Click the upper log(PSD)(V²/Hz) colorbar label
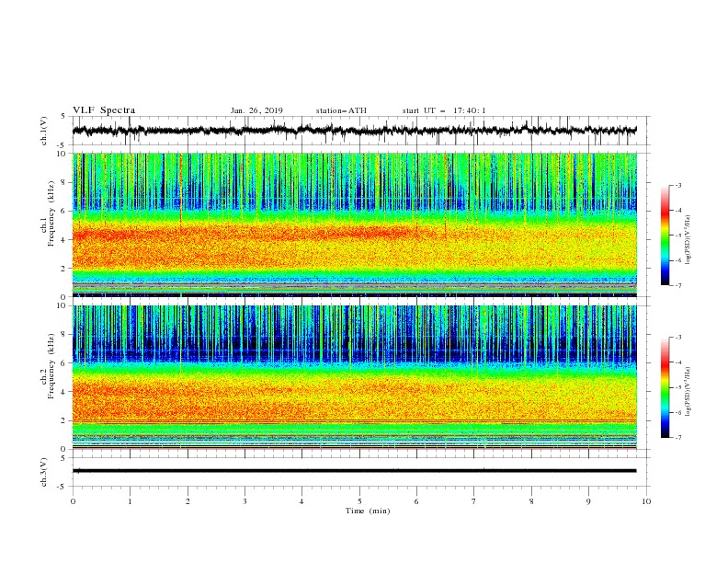Image resolution: width=728 pixels, height=563 pixels. tap(688, 240)
